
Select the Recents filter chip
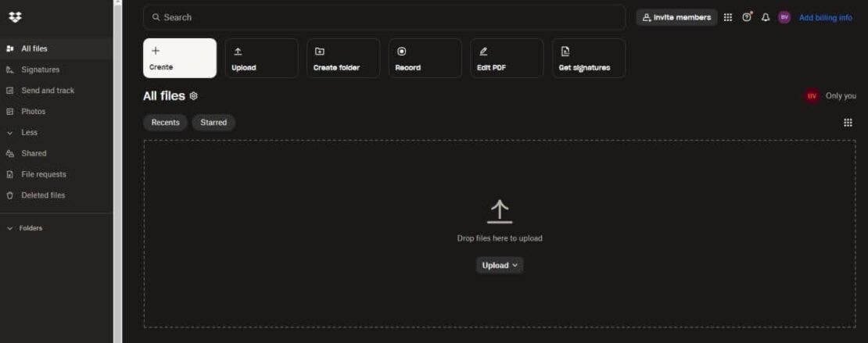166,123
